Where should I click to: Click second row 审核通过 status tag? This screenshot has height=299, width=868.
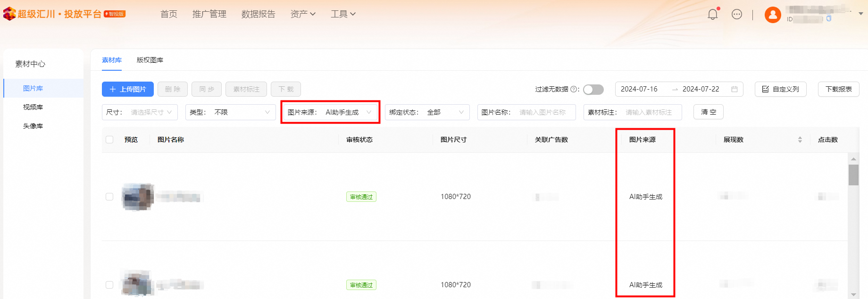(361, 285)
